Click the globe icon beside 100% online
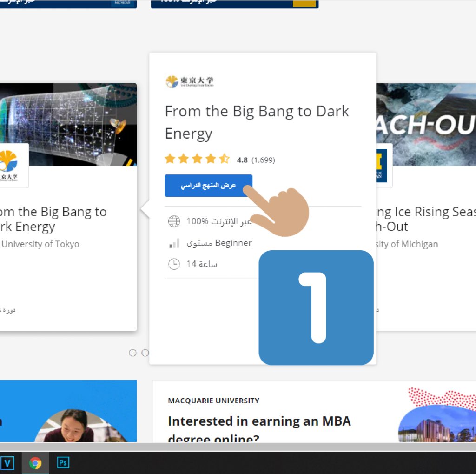476x474 pixels. click(174, 221)
